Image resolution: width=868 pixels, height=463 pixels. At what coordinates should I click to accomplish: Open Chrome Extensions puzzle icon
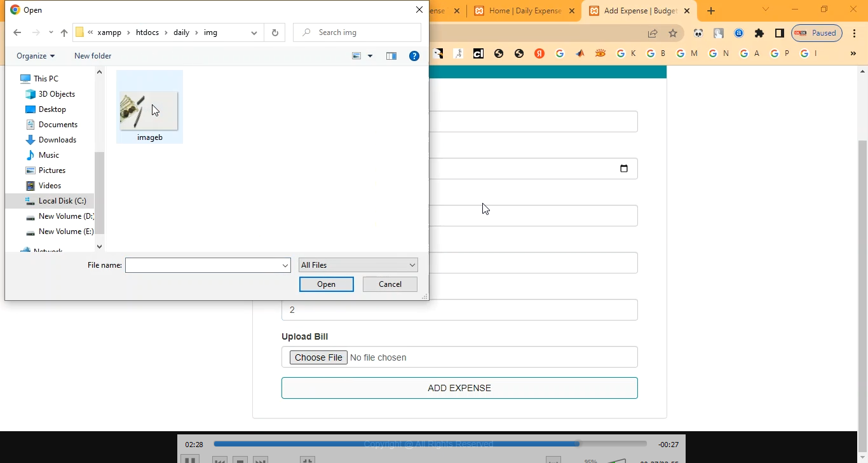coord(759,33)
